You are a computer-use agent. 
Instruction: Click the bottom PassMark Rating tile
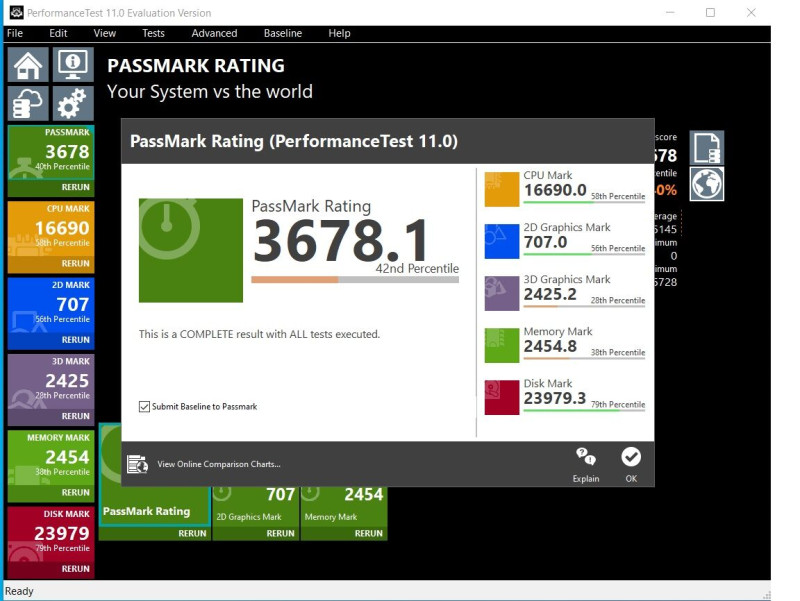tap(155, 505)
